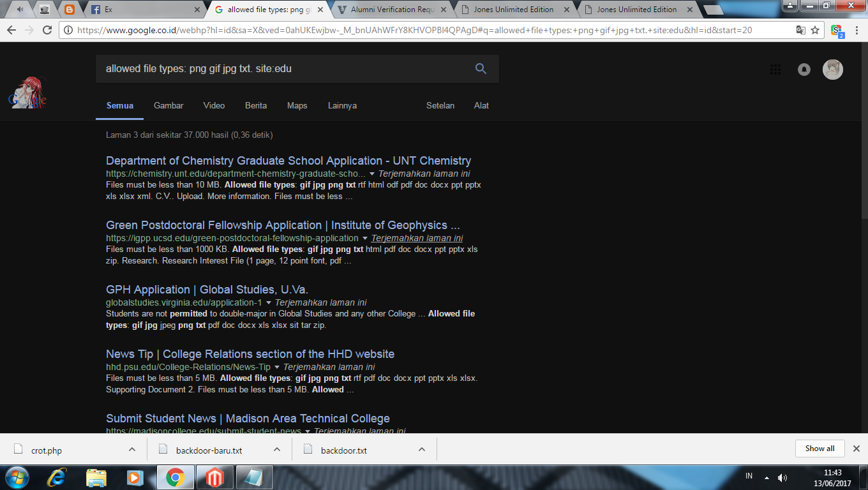Open downloaded crot.php file
This screenshot has width=868, height=490.
(x=47, y=450)
